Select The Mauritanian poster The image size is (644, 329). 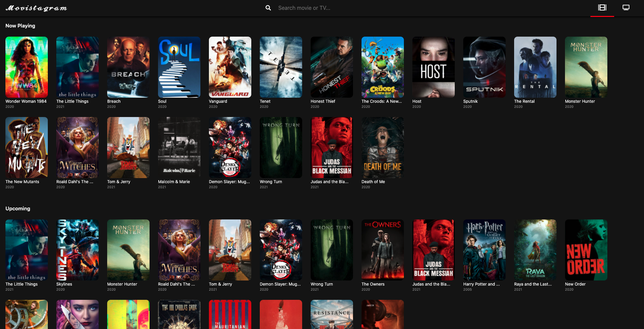pyautogui.click(x=230, y=314)
